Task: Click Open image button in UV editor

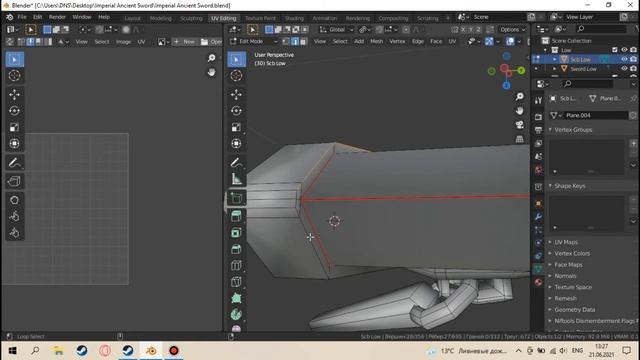Action: tap(211, 42)
